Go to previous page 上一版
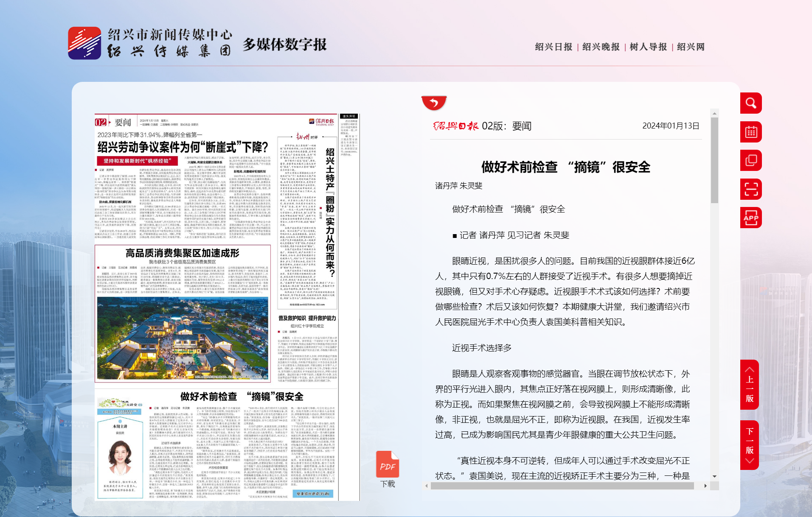Image resolution: width=812 pixels, height=517 pixels. click(750, 385)
